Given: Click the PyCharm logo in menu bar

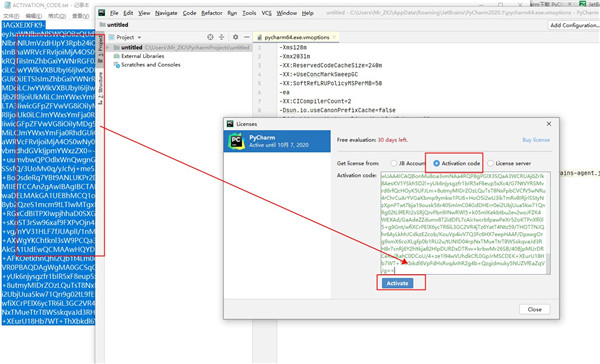Looking at the screenshot, I should pyautogui.click(x=101, y=13).
